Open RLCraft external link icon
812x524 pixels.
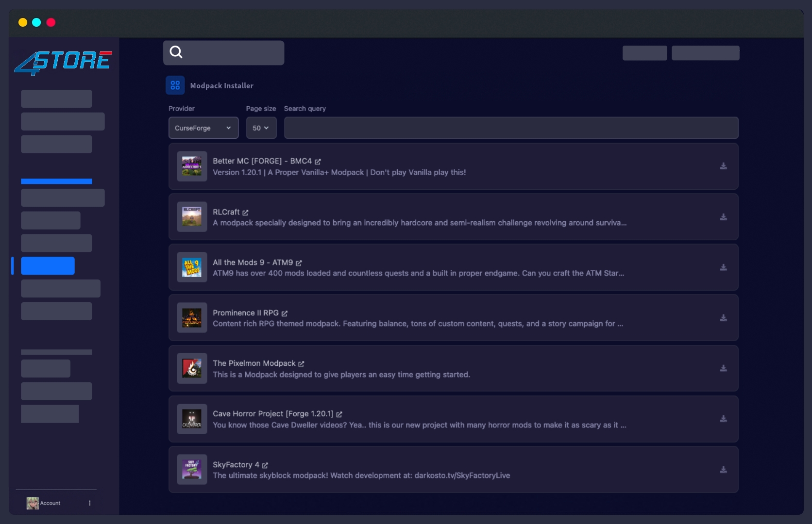245,213
